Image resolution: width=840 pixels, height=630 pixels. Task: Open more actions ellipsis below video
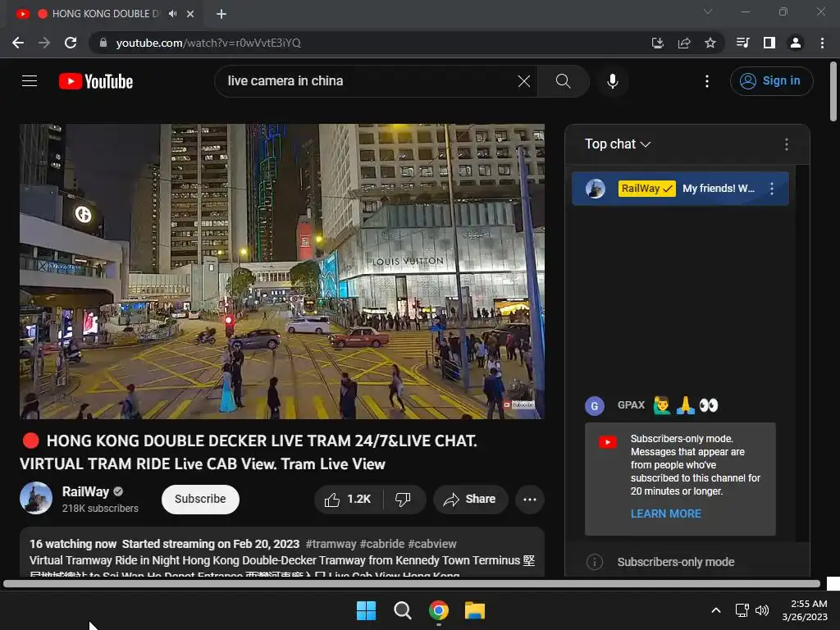(530, 500)
